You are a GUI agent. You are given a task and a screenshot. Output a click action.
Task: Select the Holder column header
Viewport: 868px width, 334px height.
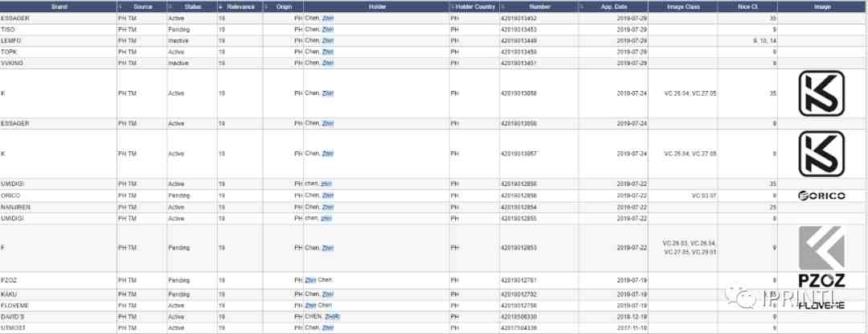pyautogui.click(x=376, y=6)
